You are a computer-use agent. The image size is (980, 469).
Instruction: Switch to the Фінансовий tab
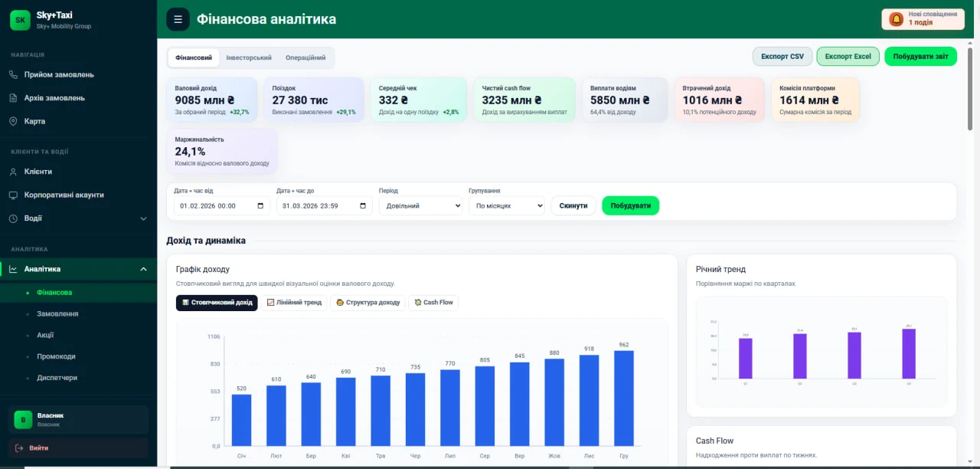pos(194,57)
